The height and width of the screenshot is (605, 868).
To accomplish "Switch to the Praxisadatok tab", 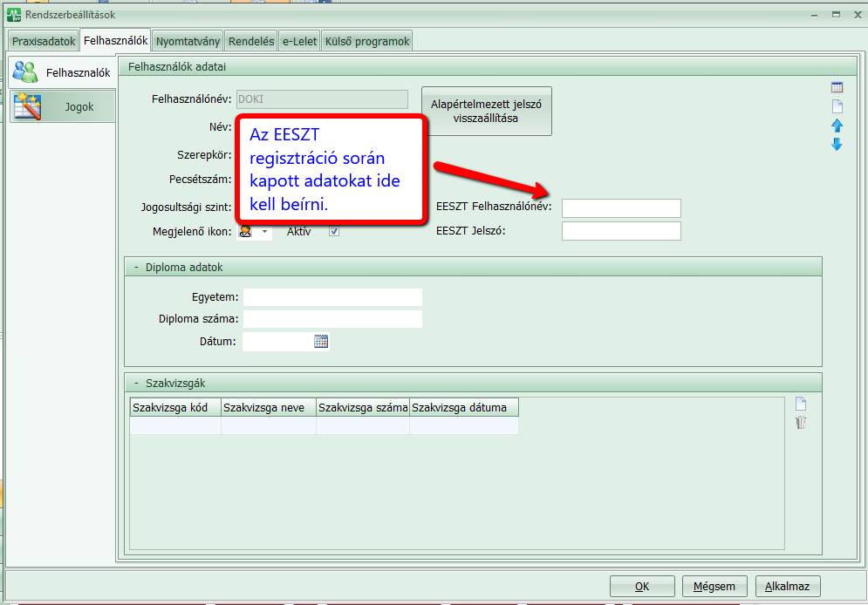I will tap(44, 41).
